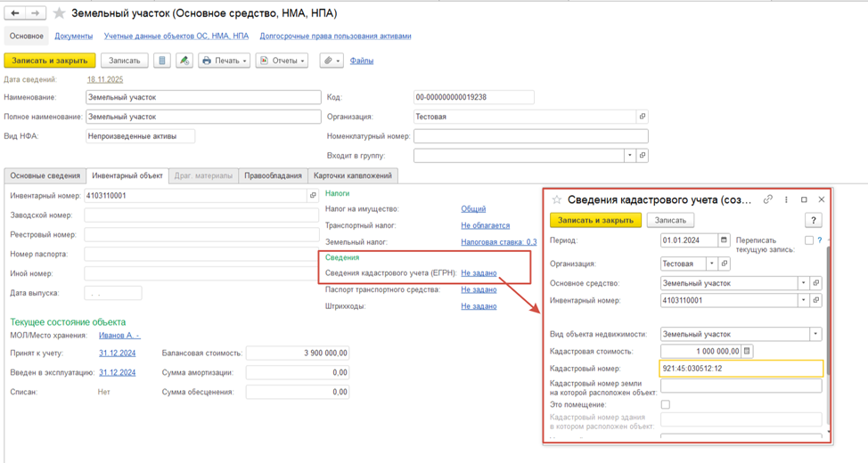Maximize the Сведения кадастрового учета dialog

point(804,199)
